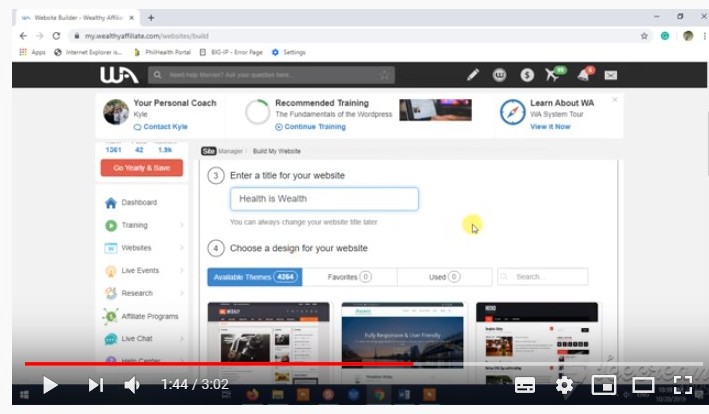
Task: Open Internet Explorer bookmark
Action: (x=88, y=52)
